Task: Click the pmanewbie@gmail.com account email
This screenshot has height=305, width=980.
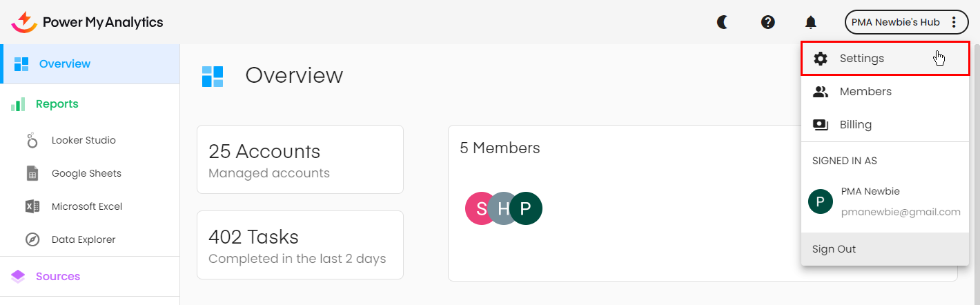Action: pyautogui.click(x=901, y=212)
